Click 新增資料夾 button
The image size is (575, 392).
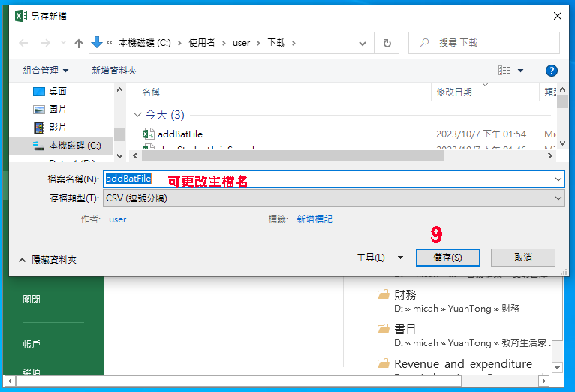pos(114,71)
